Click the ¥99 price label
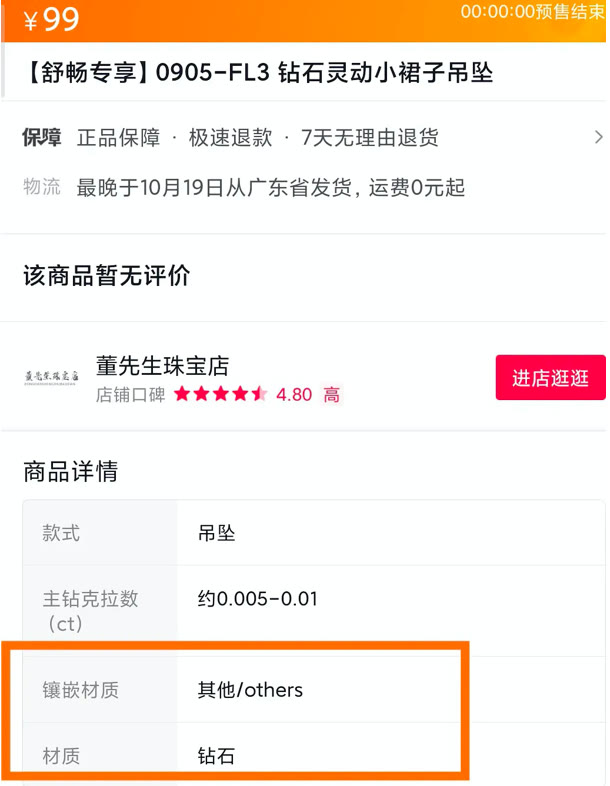The height and width of the screenshot is (786, 610). click(x=52, y=20)
